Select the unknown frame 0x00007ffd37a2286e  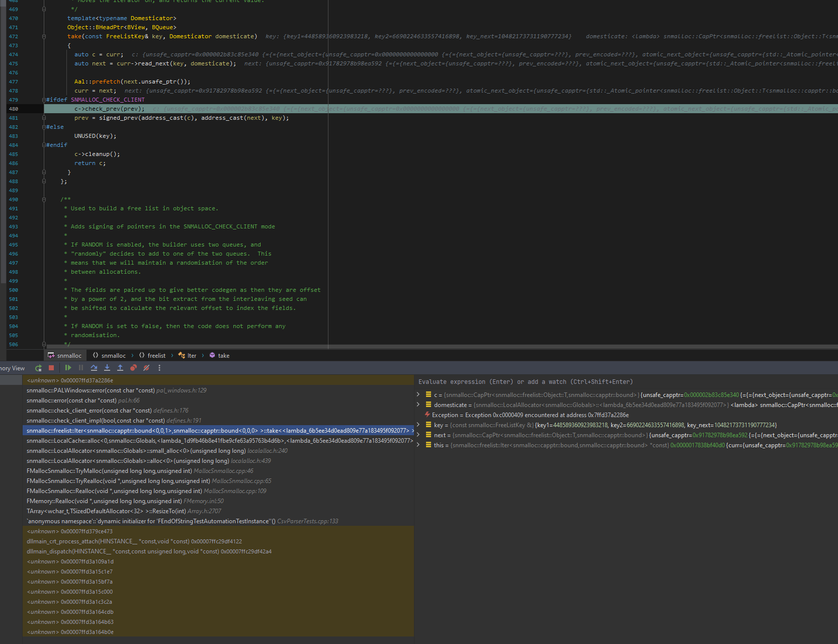(x=218, y=380)
